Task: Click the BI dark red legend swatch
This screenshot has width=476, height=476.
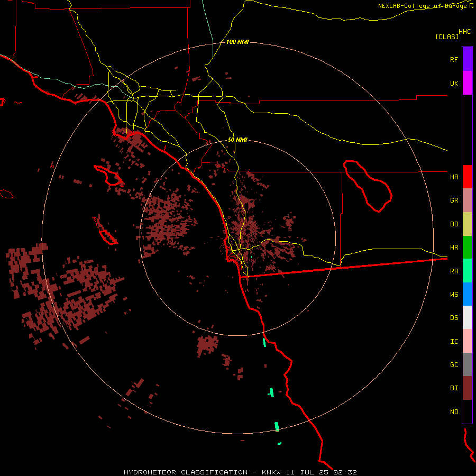Action: click(x=467, y=388)
